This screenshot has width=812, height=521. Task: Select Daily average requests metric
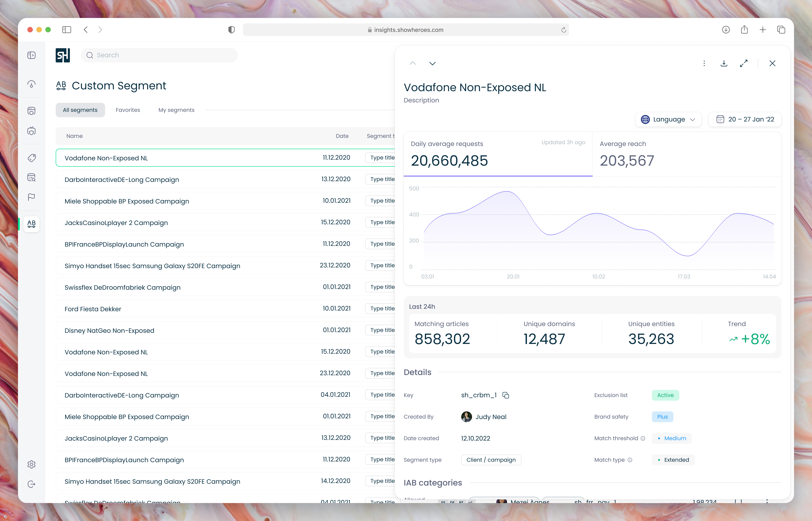click(x=498, y=154)
